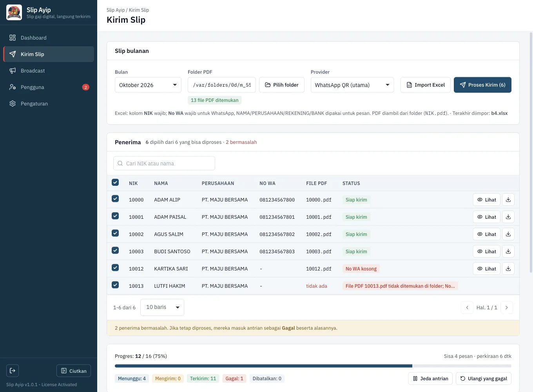Screen dimensions: 533x392
Task: Open Pengguna in the sidebar
Action: pos(49,87)
